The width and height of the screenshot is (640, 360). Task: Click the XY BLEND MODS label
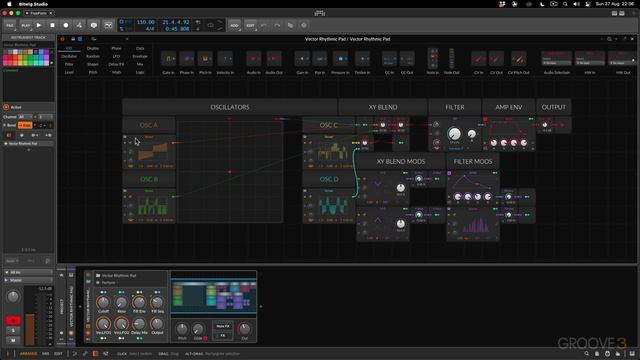point(401,161)
